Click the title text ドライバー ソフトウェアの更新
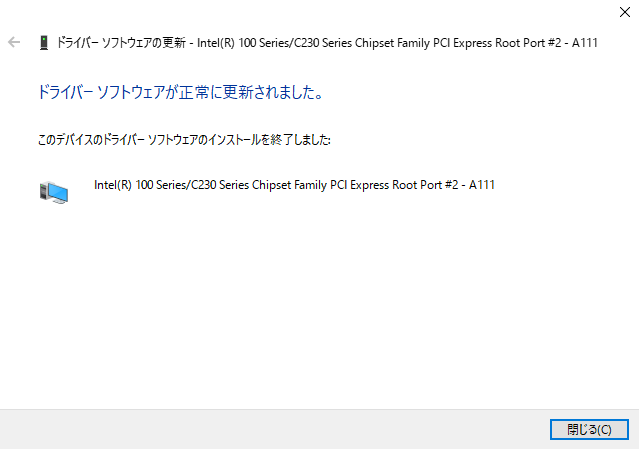639x449 pixels. tap(121, 43)
